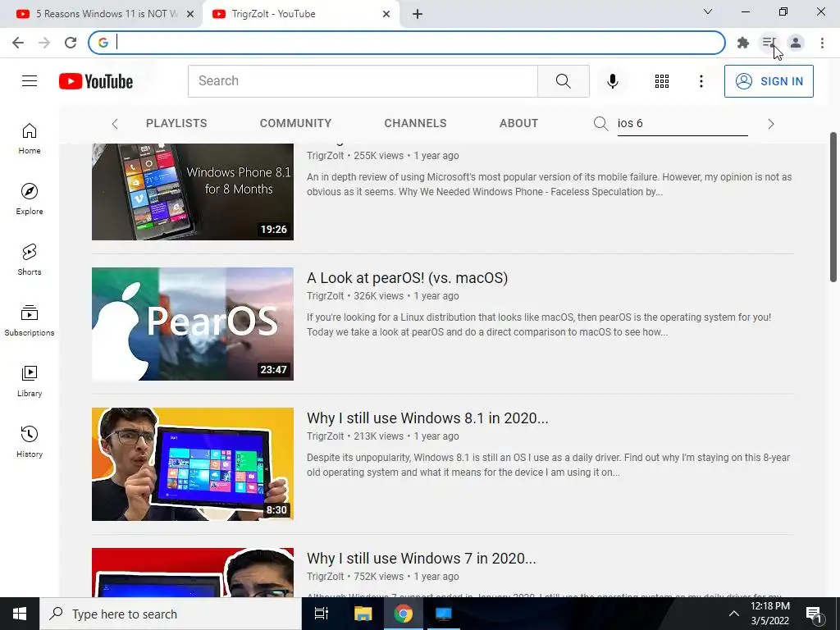This screenshot has width=840, height=630.
Task: Switch to the About tab
Action: [518, 123]
